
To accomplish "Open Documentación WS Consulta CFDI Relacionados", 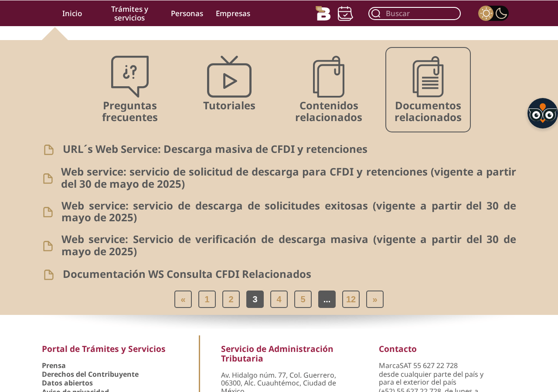I will click(187, 274).
